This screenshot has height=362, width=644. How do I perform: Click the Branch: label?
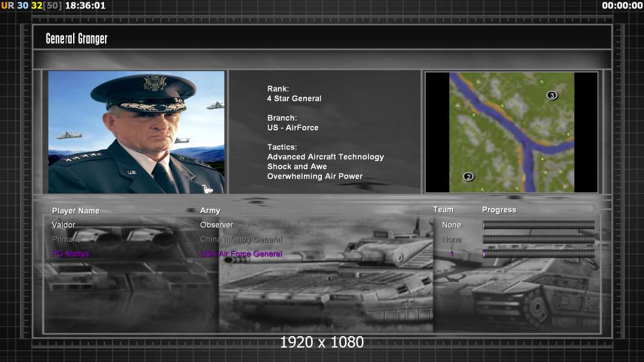click(x=282, y=118)
